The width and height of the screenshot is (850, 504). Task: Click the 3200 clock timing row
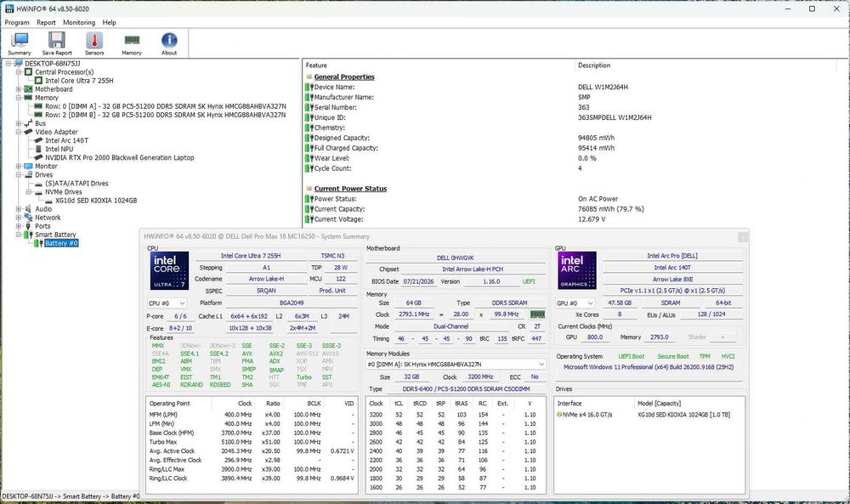point(457,415)
